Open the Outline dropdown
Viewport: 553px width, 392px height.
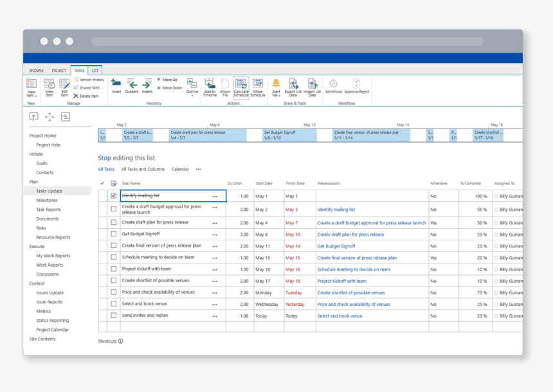point(192,87)
